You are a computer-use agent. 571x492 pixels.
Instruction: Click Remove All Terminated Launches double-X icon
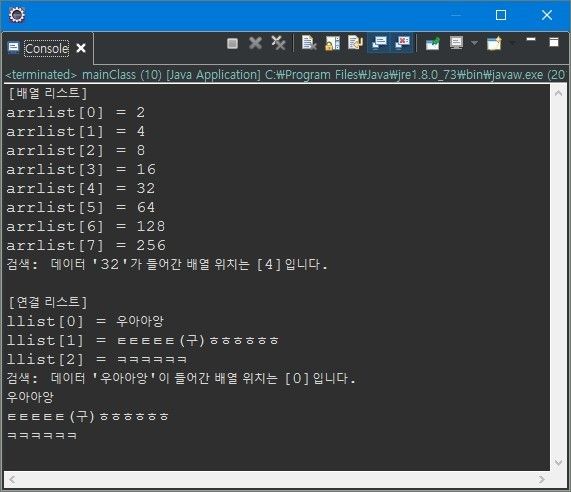279,43
